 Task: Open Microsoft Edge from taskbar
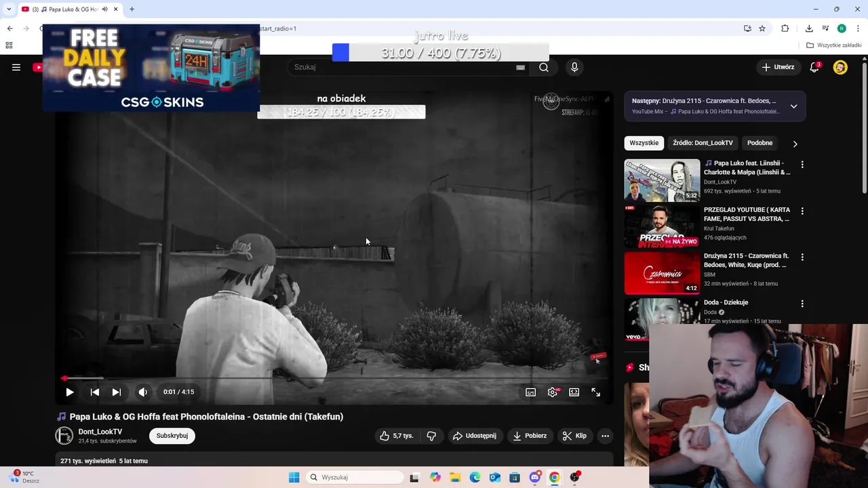475,477
